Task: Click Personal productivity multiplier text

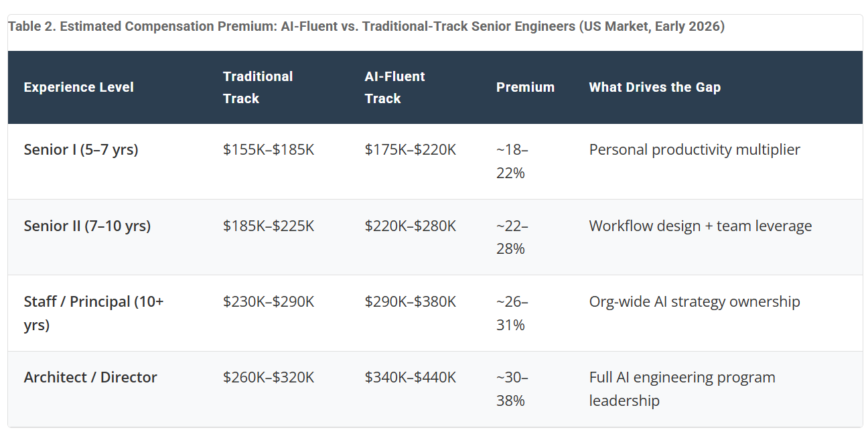Action: click(695, 149)
